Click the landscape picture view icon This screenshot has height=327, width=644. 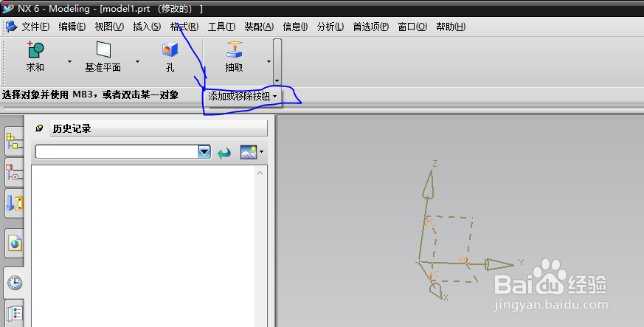(x=249, y=152)
